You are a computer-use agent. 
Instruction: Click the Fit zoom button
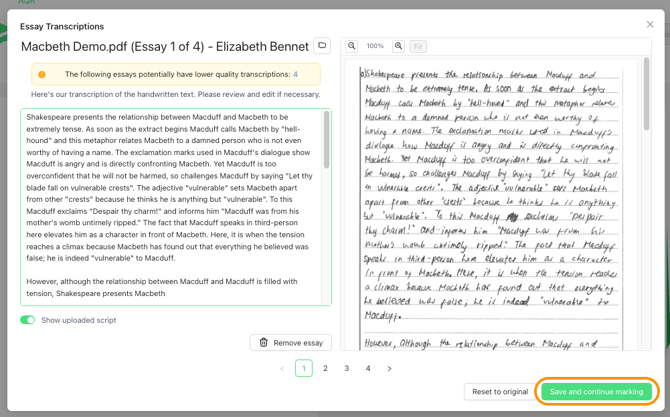click(418, 46)
